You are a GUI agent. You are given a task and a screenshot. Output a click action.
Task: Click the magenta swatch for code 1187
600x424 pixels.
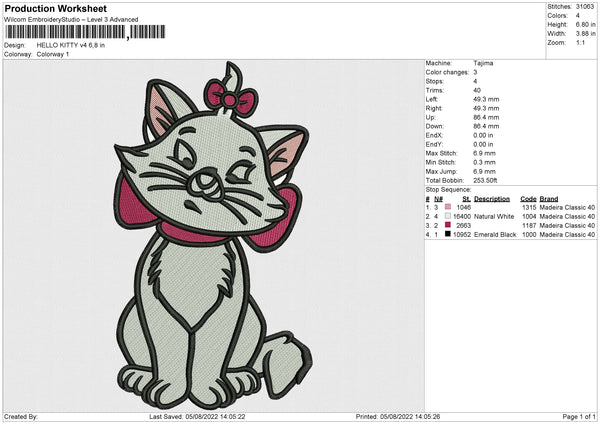point(448,225)
